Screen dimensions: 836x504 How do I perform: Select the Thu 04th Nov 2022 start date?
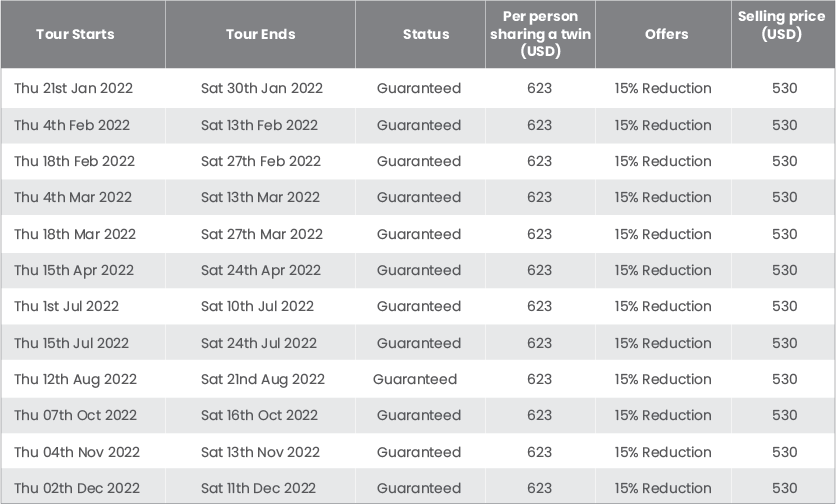(77, 452)
